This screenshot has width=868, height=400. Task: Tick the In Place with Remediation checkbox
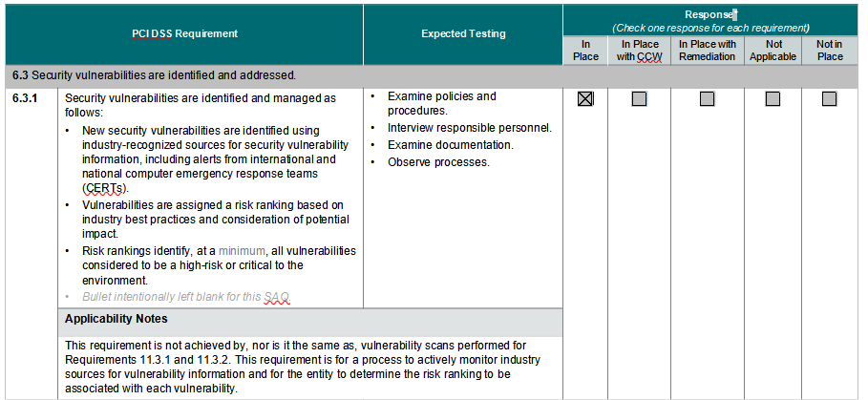(707, 99)
